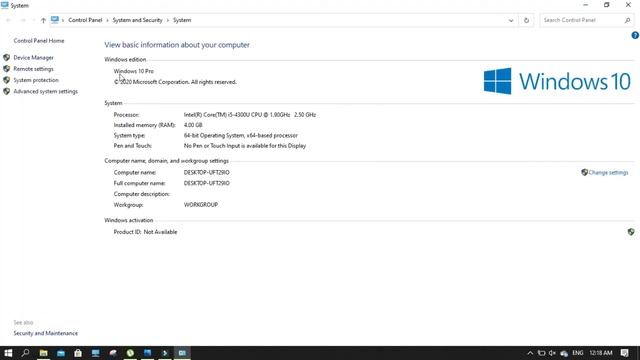
Task: Click shield icon next to Device Manager
Action: (x=7, y=58)
